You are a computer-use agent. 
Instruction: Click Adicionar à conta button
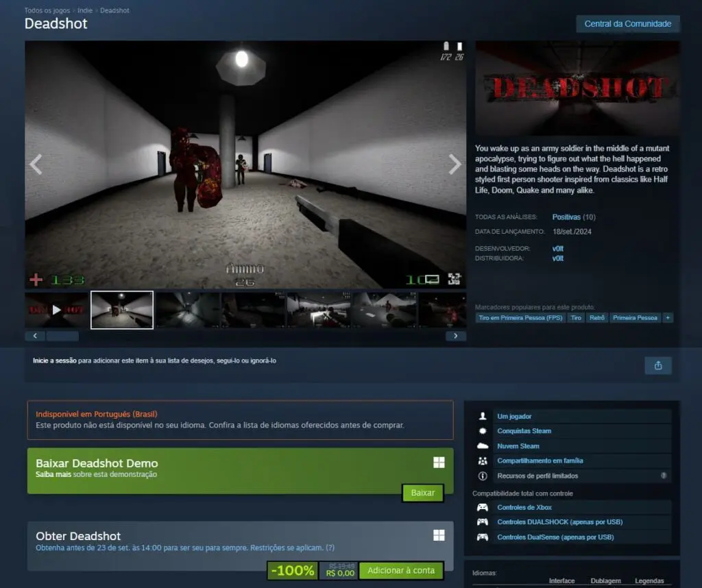(x=401, y=571)
